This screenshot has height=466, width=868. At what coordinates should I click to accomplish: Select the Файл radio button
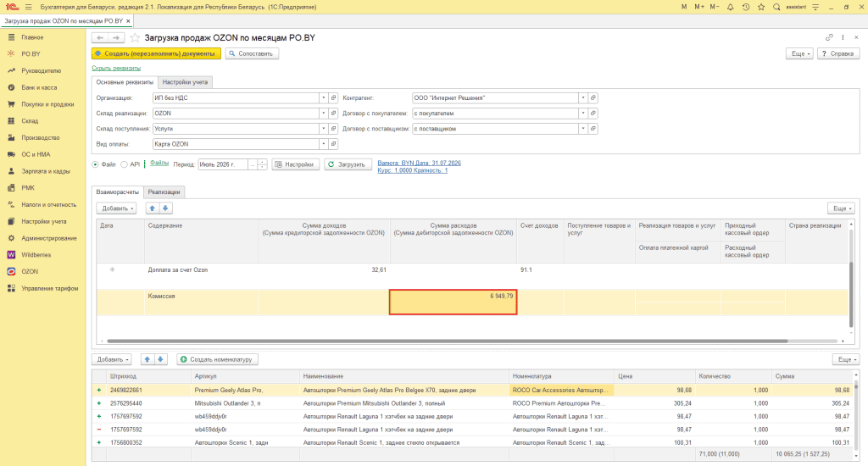coord(95,164)
